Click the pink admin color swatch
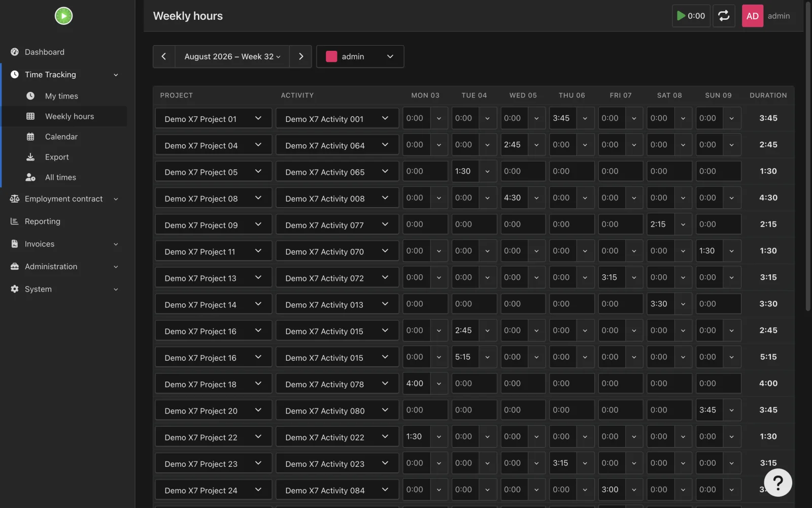The image size is (812, 508). tap(331, 56)
